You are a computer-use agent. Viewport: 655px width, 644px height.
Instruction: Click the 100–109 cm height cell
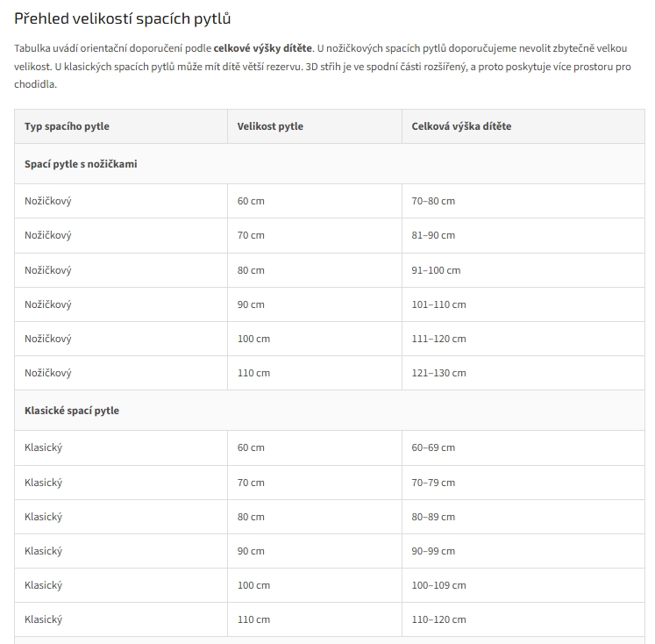point(523,585)
